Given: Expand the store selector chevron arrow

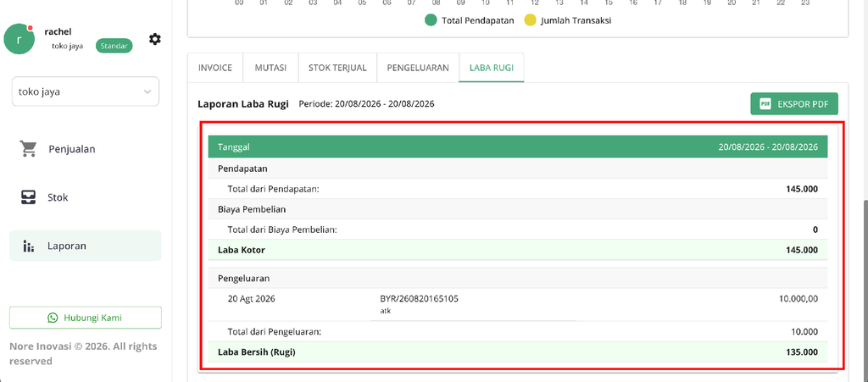Looking at the screenshot, I should tap(147, 91).
